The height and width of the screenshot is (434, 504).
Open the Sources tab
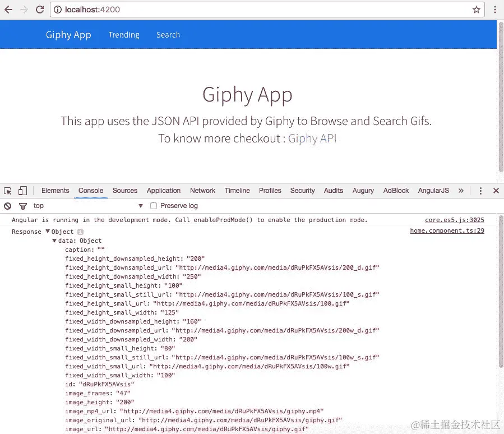(125, 191)
